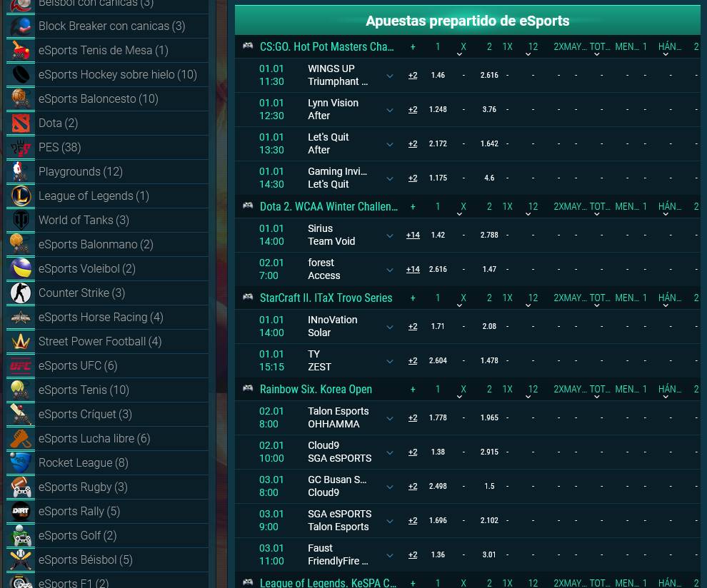
Task: Open the eSports Golf category in sidebar
Action: (x=21, y=535)
